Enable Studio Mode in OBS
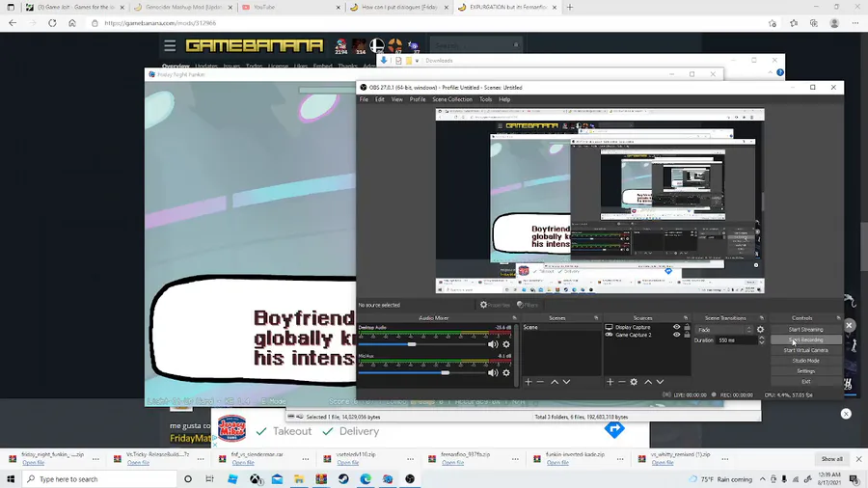 [805, 361]
